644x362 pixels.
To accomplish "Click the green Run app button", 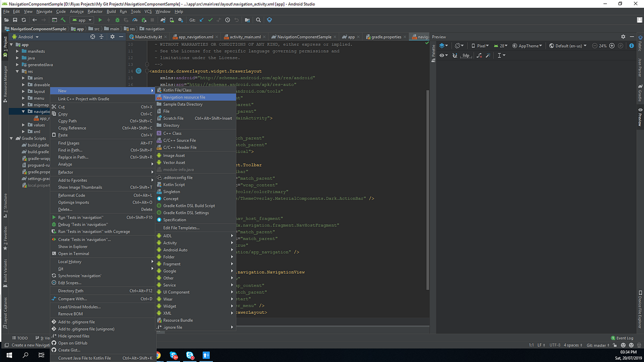I will (x=100, y=20).
